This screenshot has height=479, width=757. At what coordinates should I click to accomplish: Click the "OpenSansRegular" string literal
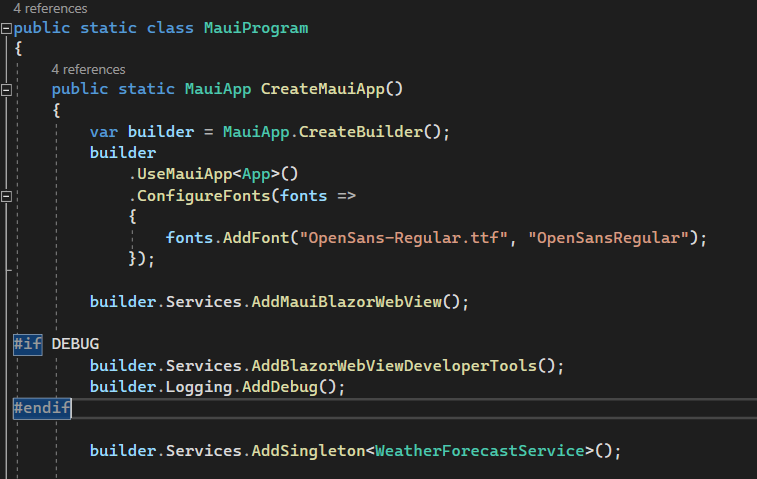tap(608, 238)
